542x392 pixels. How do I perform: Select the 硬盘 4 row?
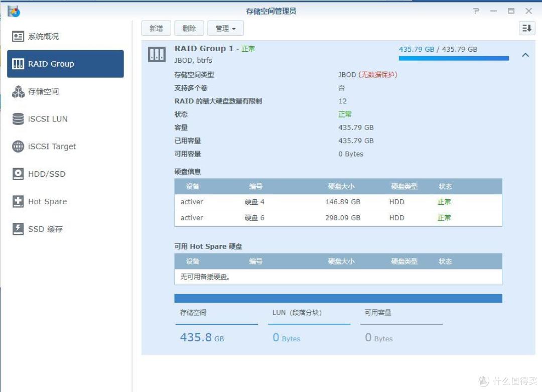coord(338,202)
